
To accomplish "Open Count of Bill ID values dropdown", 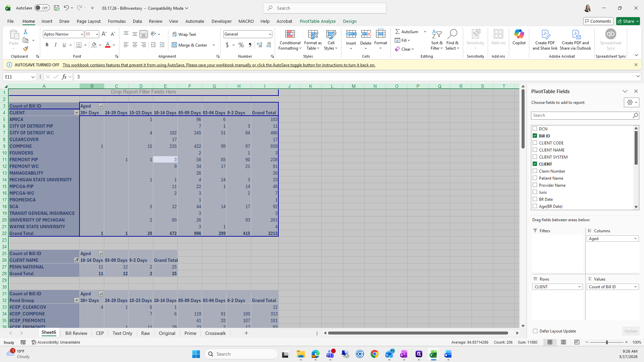I will point(635,287).
